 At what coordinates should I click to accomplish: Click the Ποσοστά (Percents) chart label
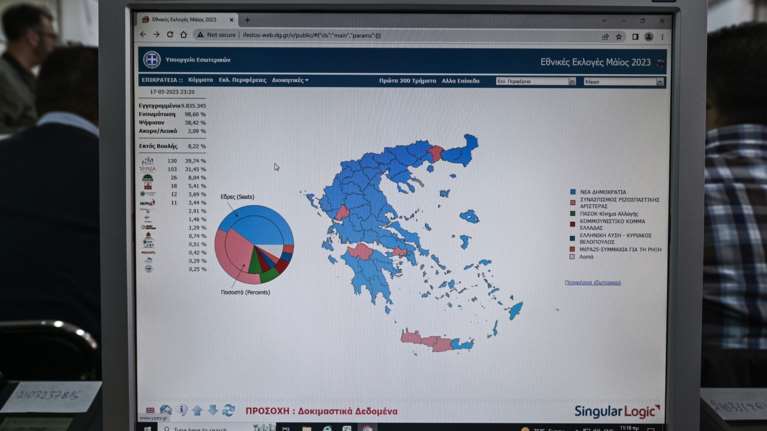(245, 293)
